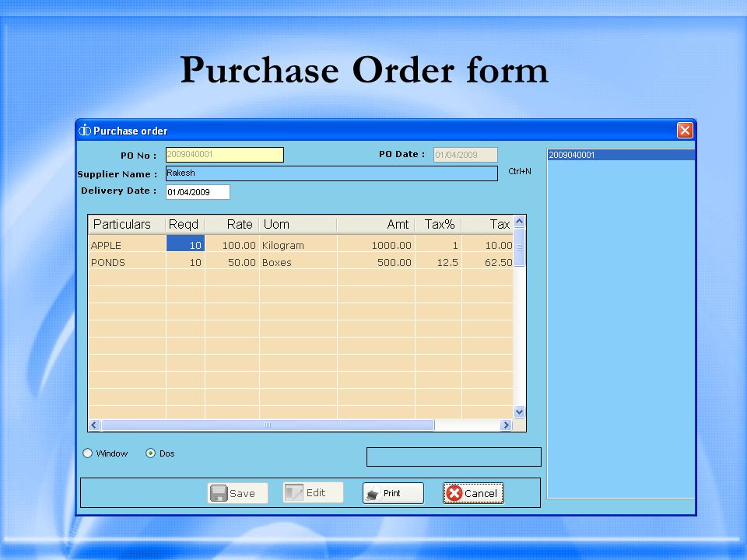Click the Rate column header
The width and height of the screenshot is (747, 560).
click(232, 224)
